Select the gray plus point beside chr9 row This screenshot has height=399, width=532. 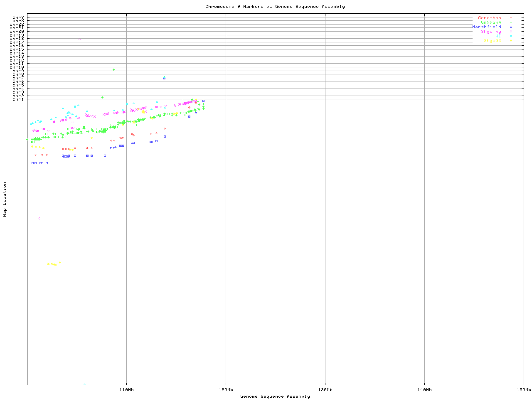click(113, 69)
